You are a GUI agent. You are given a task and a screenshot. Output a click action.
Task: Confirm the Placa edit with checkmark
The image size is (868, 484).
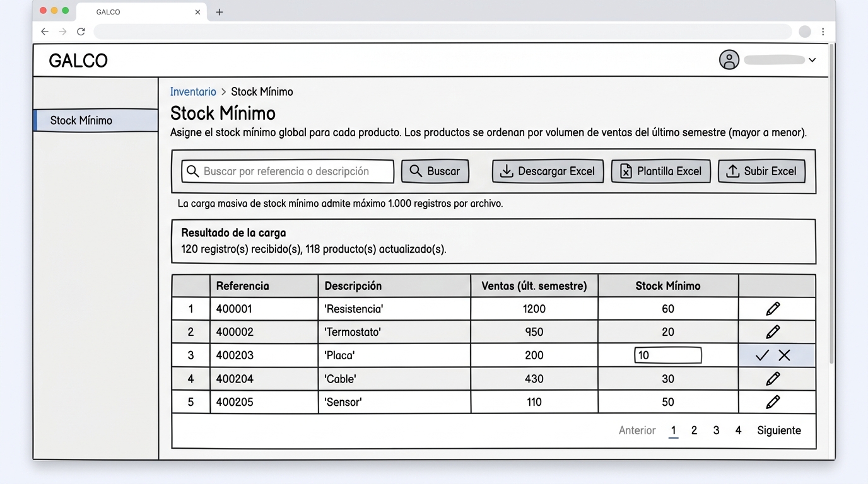(x=762, y=355)
